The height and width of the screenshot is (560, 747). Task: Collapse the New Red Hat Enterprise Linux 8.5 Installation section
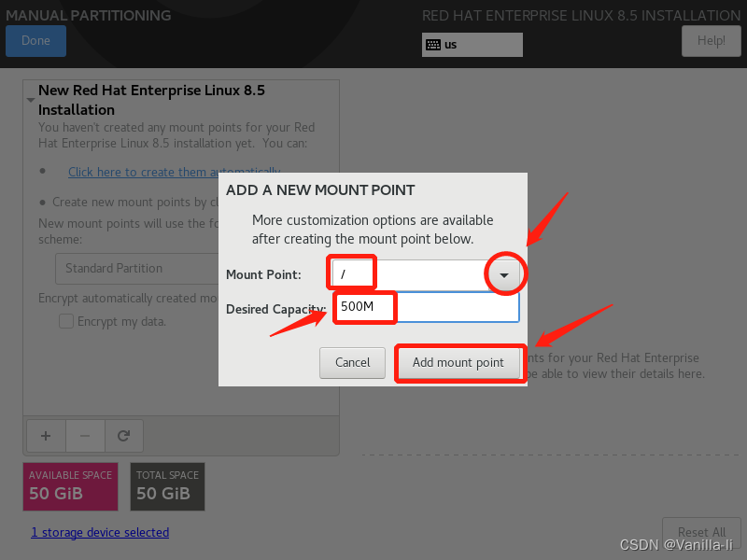click(31, 100)
